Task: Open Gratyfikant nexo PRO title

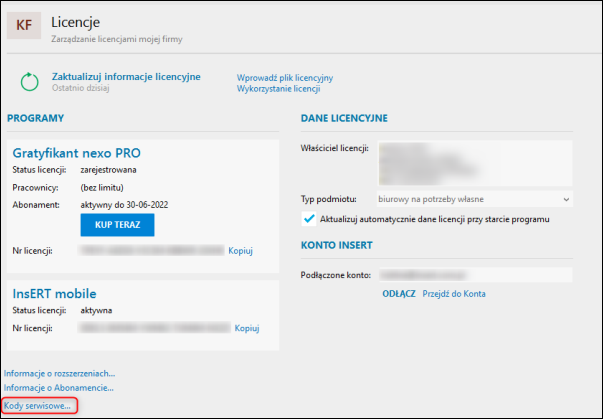Action: (77, 153)
